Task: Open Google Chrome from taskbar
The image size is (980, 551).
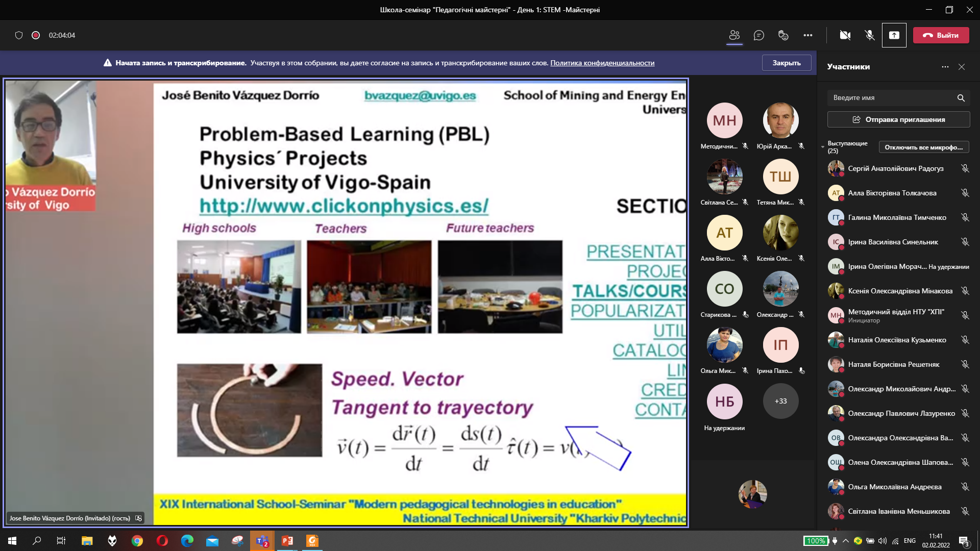Action: [137, 541]
